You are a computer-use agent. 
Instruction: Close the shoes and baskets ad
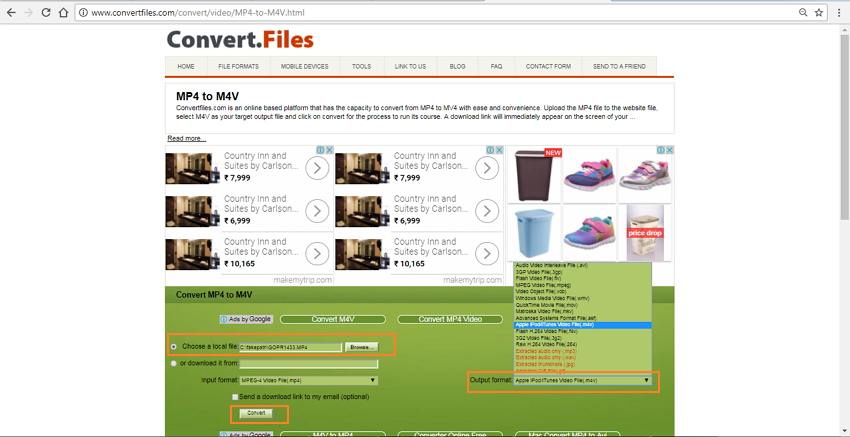coord(669,150)
